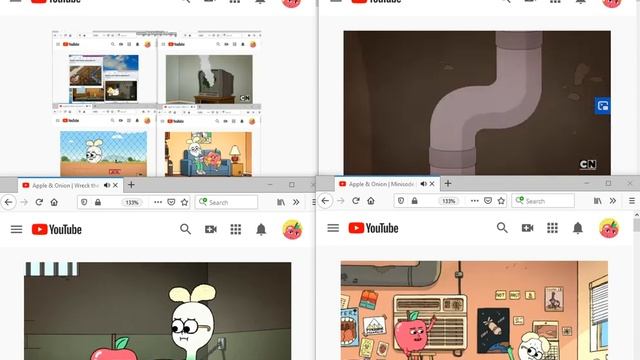This screenshot has width=640, height=360.
Task: Open notifications bell in bottom-left window
Action: [x=261, y=229]
